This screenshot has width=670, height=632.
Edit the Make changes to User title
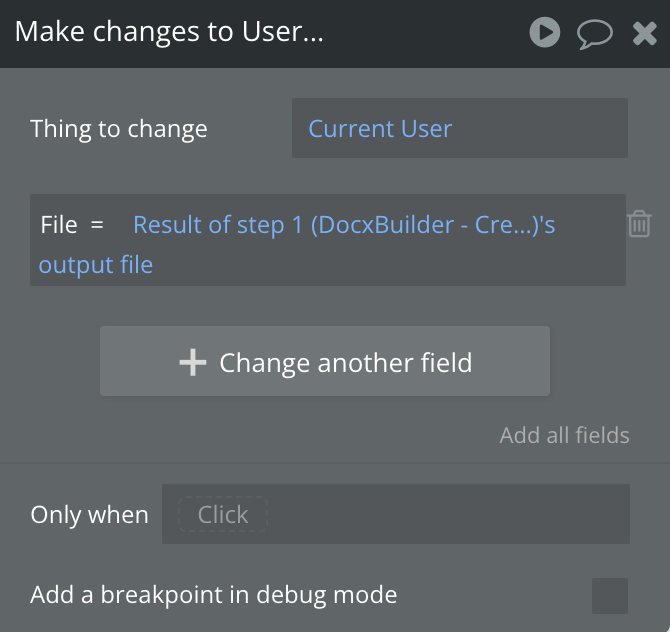(169, 32)
